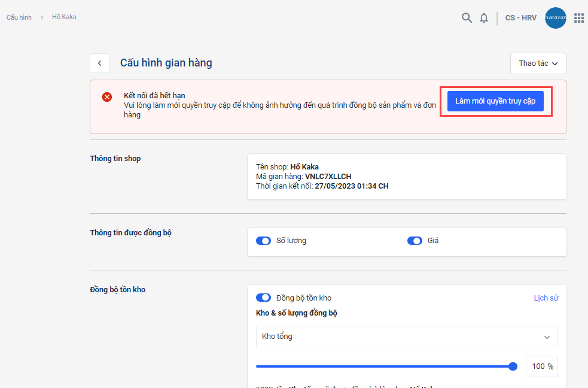The height and width of the screenshot is (388, 588).
Task: Toggle the Giá sync switch
Action: tap(415, 241)
